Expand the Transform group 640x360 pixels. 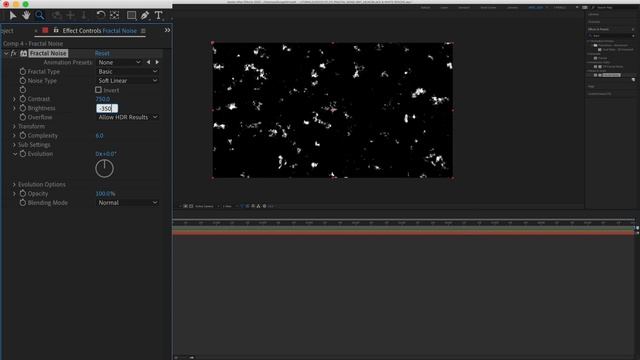pos(14,127)
